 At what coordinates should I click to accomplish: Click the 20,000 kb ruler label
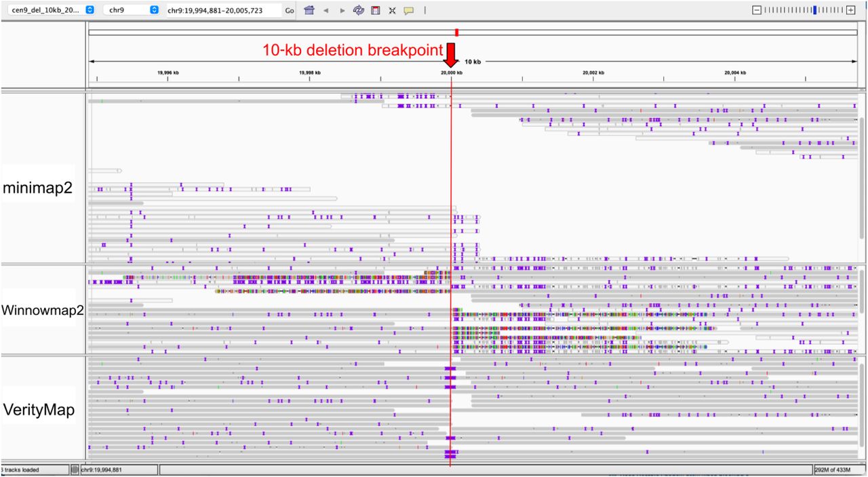pos(452,72)
